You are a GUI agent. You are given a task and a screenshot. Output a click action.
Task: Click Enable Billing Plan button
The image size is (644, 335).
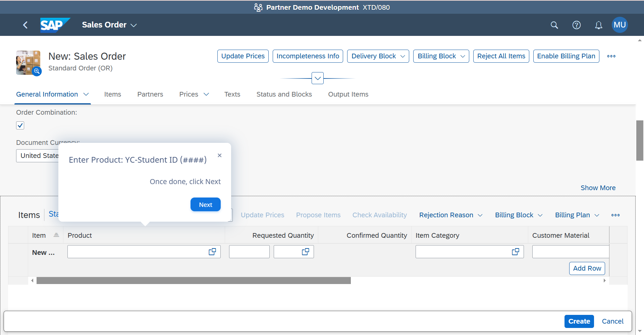566,56
